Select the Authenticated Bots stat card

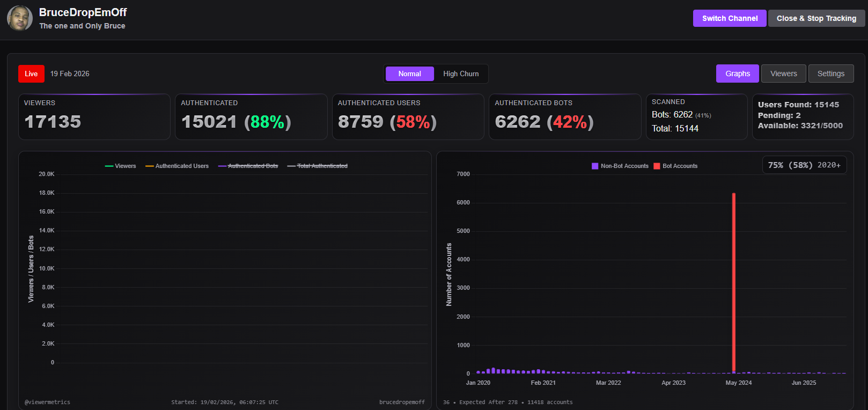pyautogui.click(x=565, y=116)
